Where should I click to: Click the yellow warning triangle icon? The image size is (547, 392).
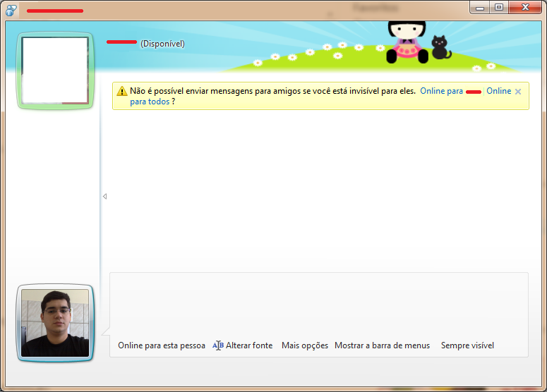[122, 91]
